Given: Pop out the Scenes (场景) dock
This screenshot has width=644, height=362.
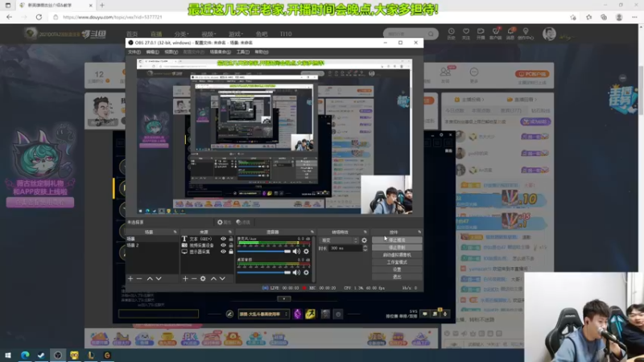Looking at the screenshot, I should (x=175, y=232).
